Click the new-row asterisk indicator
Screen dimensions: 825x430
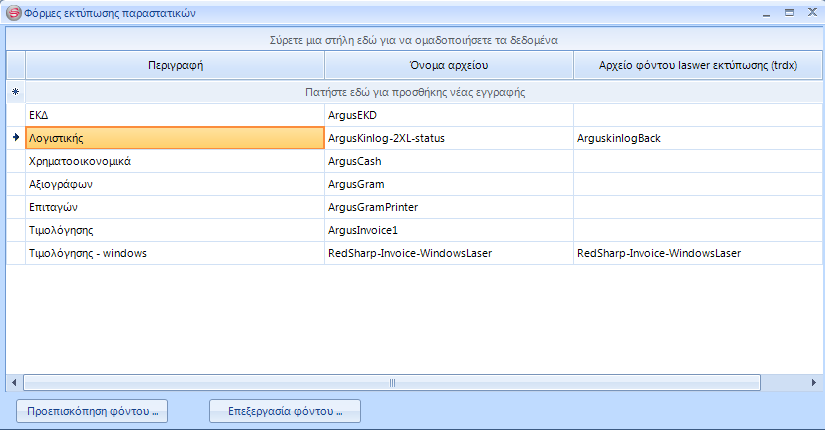(x=15, y=92)
